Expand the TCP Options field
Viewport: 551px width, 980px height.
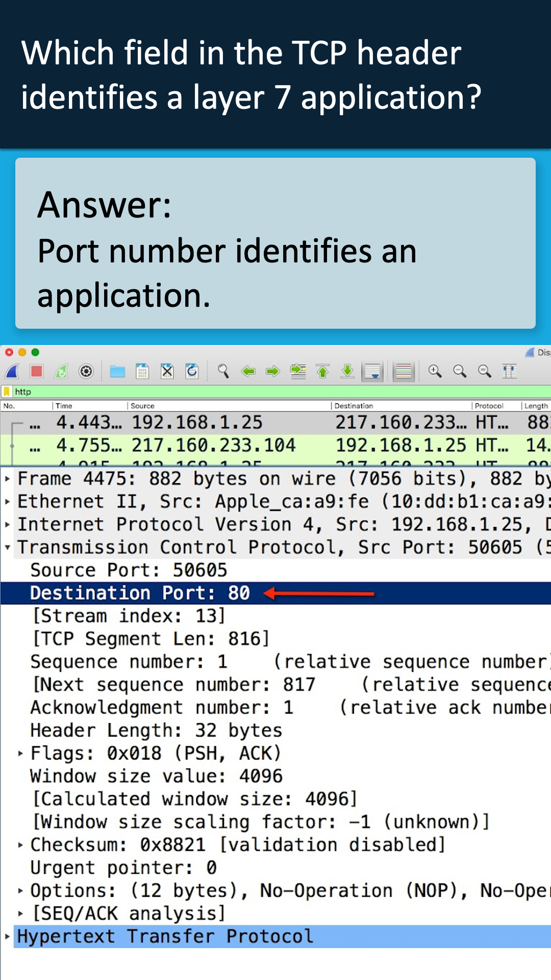[20, 891]
